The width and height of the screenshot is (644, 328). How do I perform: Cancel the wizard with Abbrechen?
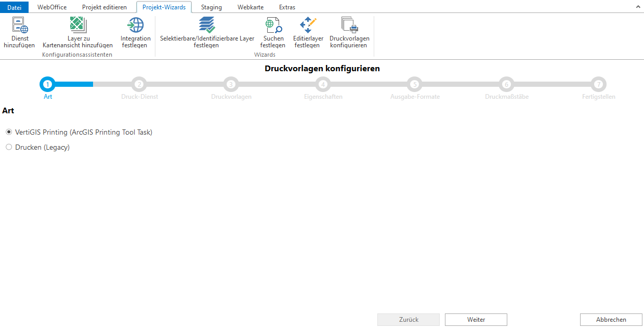[x=610, y=320]
